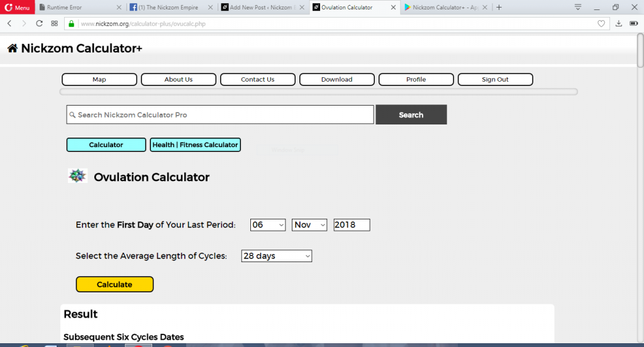644x347 pixels.
Task: Close the Add New Post tab
Action: [302, 8]
